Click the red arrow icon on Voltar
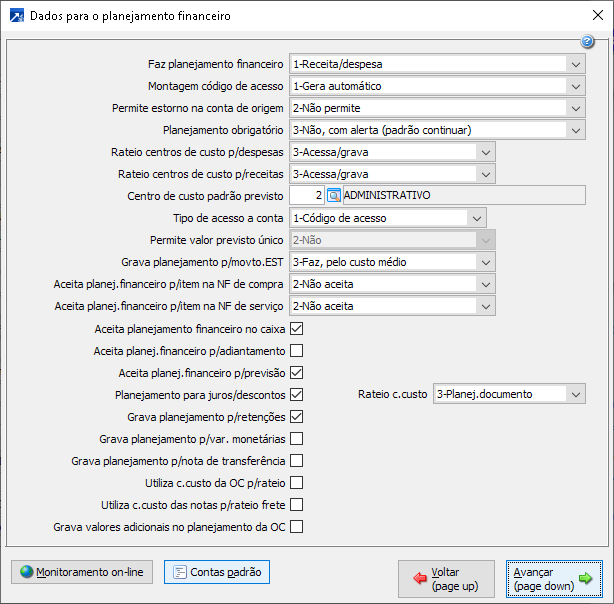614x604 pixels. point(420,578)
